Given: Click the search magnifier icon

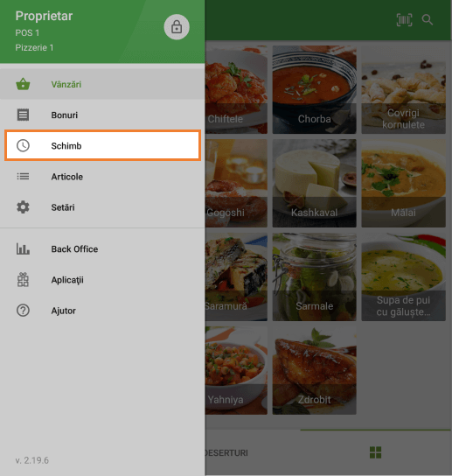Looking at the screenshot, I should pyautogui.click(x=428, y=20).
